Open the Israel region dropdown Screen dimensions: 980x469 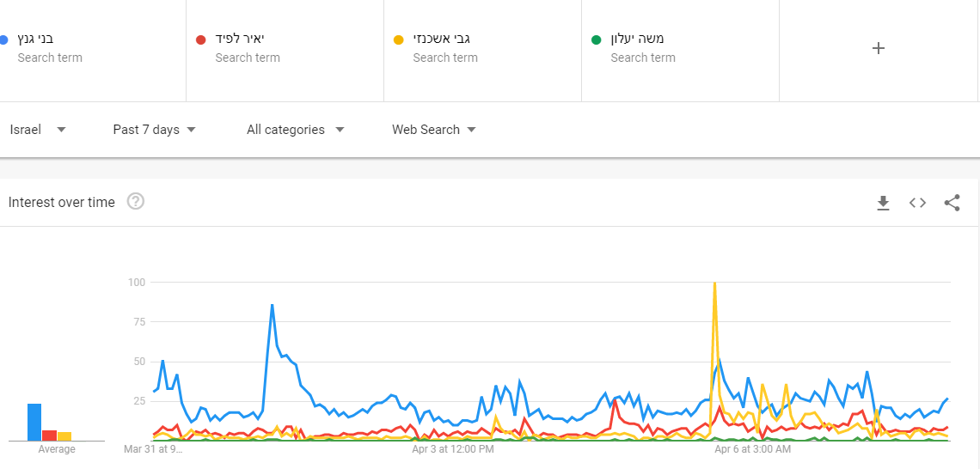pyautogui.click(x=38, y=130)
